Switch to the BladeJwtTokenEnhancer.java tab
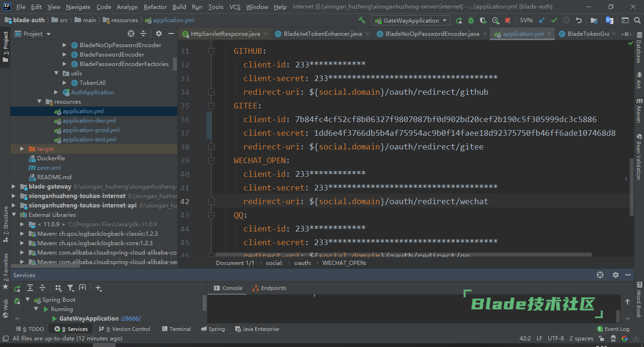Image resolution: width=644 pixels, height=347 pixels. (x=322, y=34)
